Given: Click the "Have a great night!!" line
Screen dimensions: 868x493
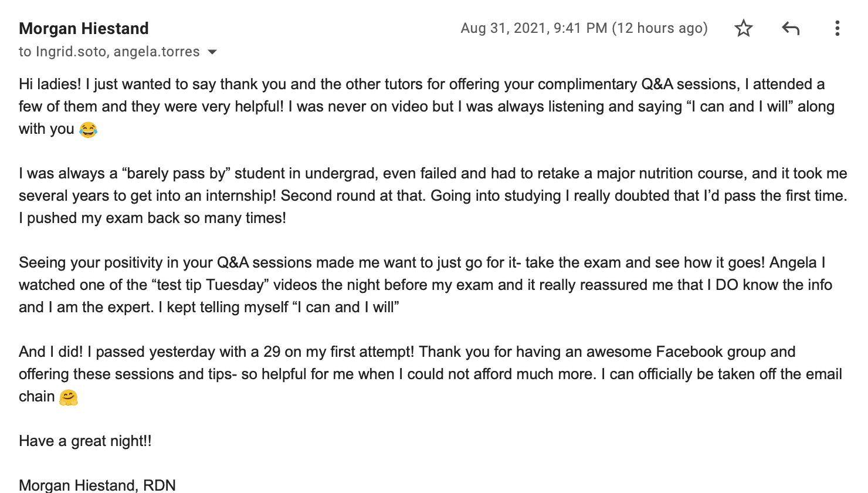Looking at the screenshot, I should (85, 441).
